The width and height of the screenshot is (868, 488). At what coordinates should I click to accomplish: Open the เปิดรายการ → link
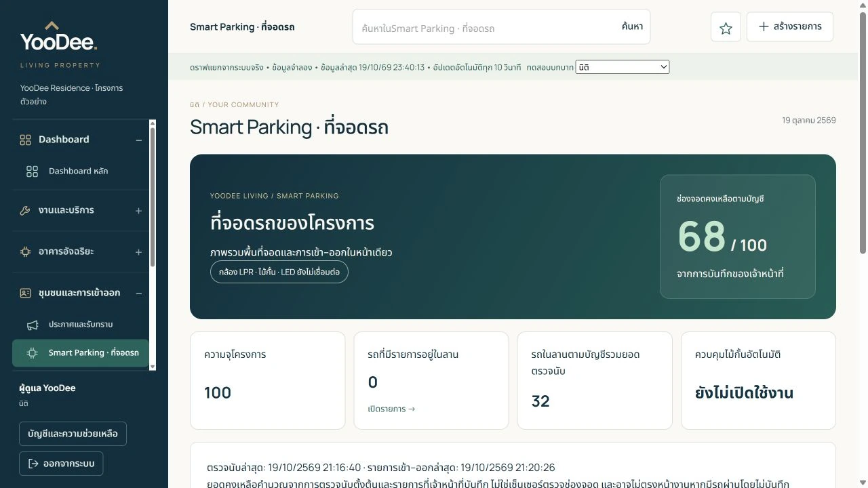(x=391, y=409)
